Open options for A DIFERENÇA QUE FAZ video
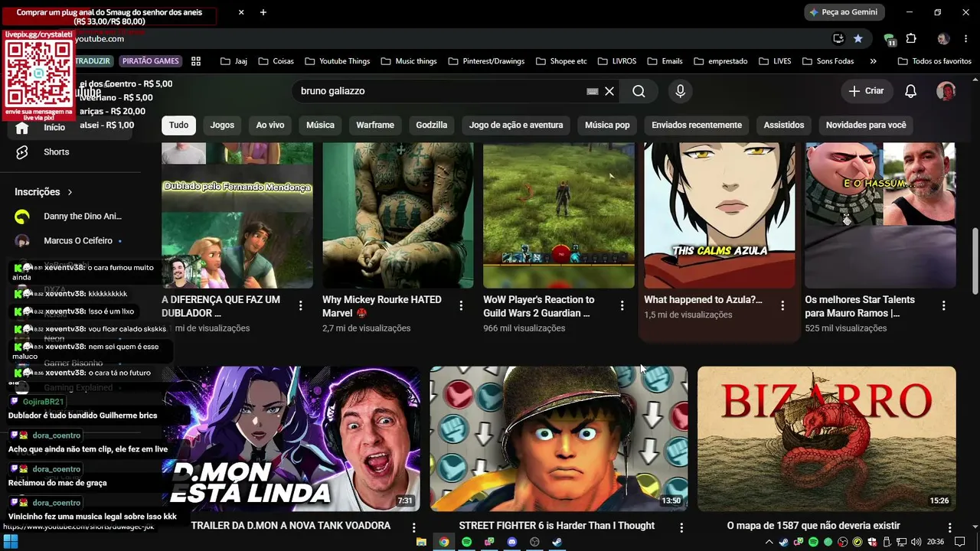The height and width of the screenshot is (551, 980). [x=300, y=306]
